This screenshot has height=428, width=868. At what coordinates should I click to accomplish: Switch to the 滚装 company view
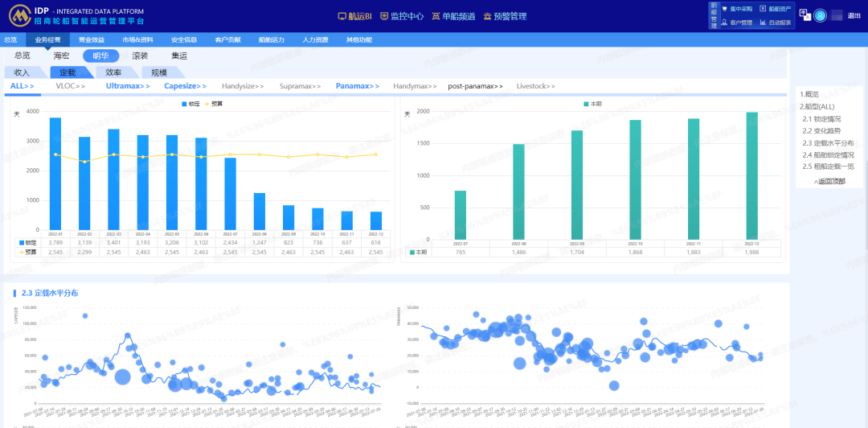coord(140,56)
